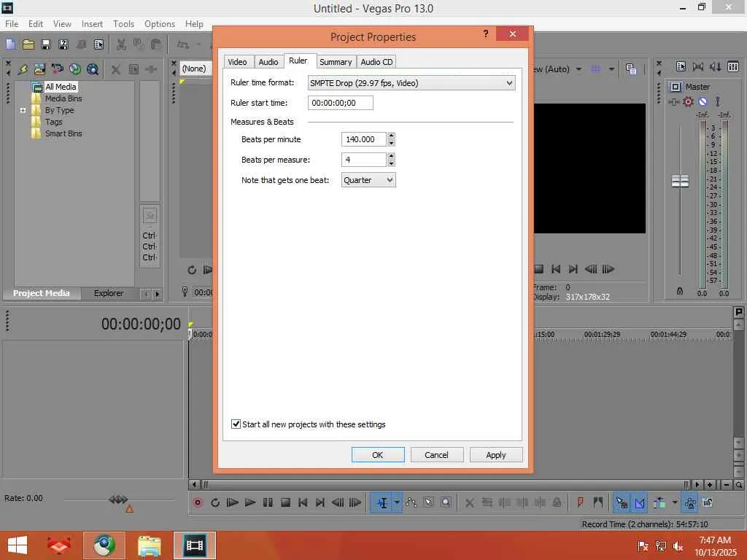The height and width of the screenshot is (560, 747).
Task: Click the Cut scissors toolbar icon
Action: coord(121,44)
